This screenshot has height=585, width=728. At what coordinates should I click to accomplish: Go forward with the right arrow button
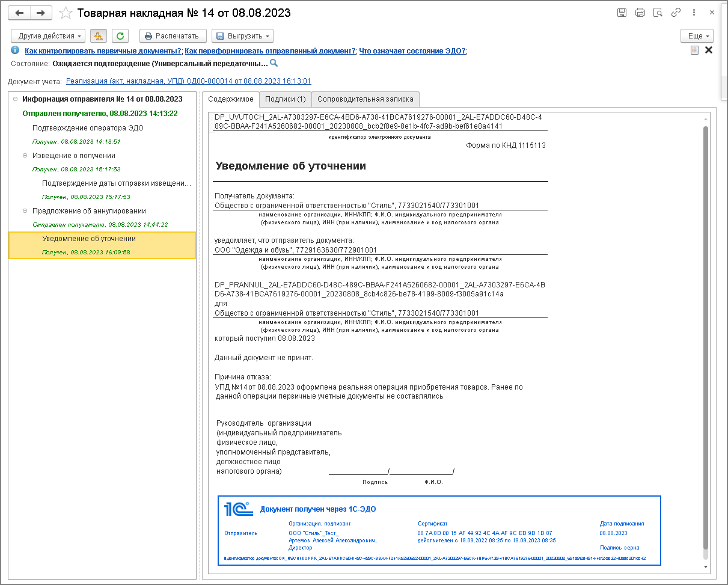(40, 13)
